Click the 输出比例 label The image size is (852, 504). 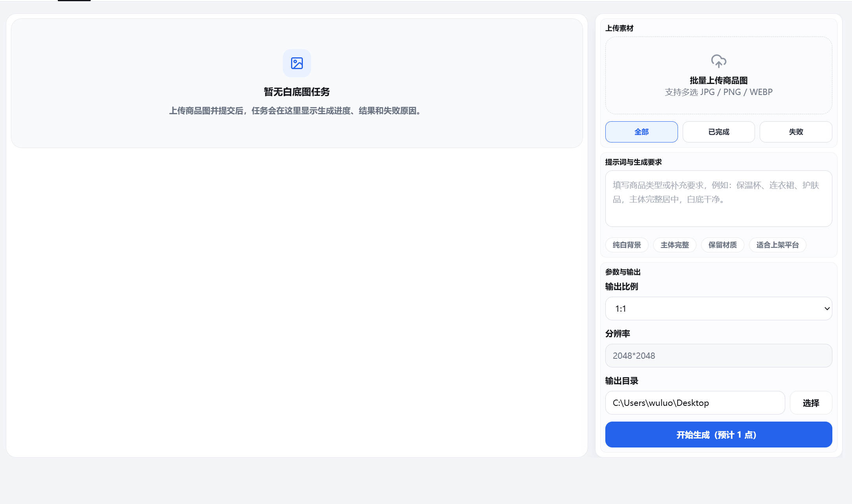[622, 287]
